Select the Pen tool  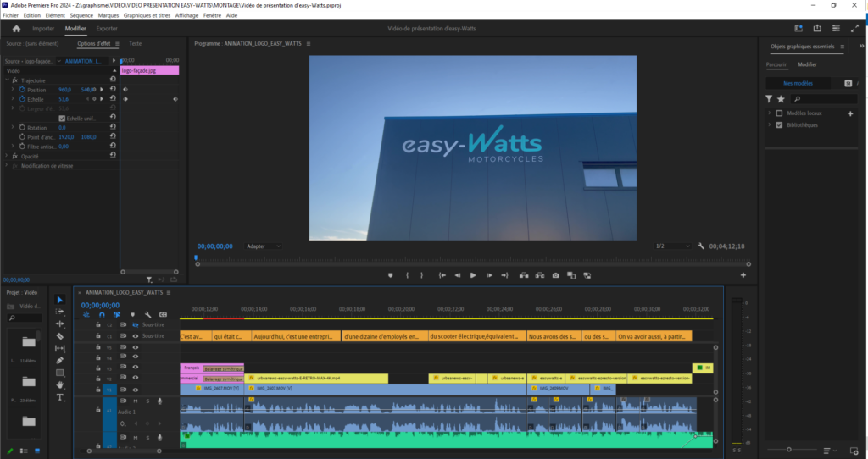[x=60, y=361]
